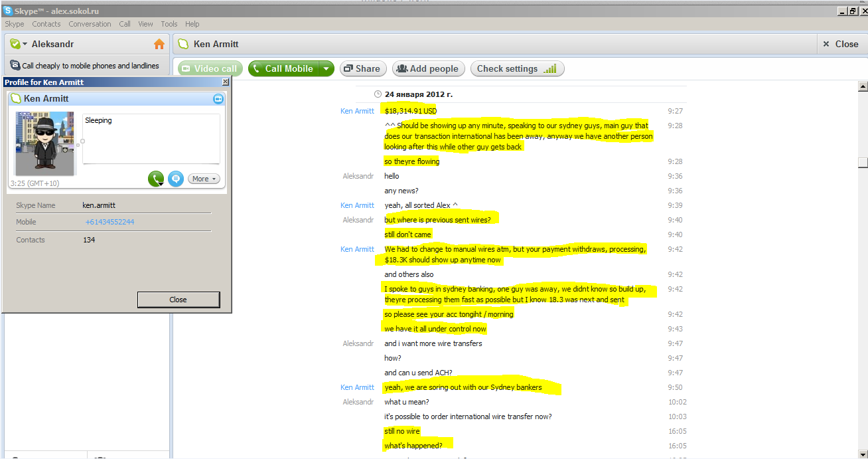This screenshot has width=868, height=459.
Task: Click the message '$18,314.91 USD'
Action: (x=411, y=111)
